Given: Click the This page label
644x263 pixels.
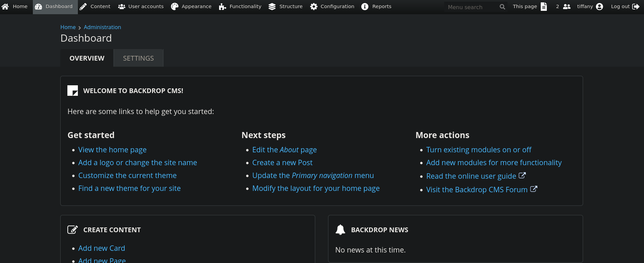Looking at the screenshot, I should click(x=525, y=7).
